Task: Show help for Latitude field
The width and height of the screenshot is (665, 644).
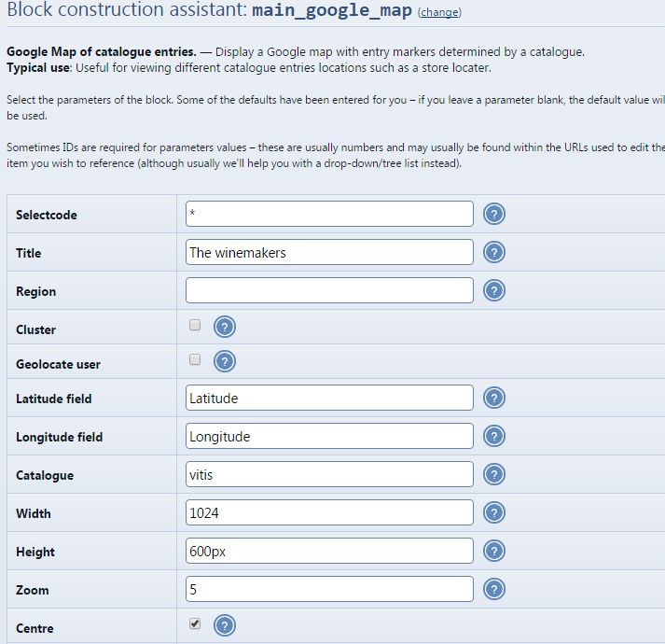Action: tap(494, 399)
